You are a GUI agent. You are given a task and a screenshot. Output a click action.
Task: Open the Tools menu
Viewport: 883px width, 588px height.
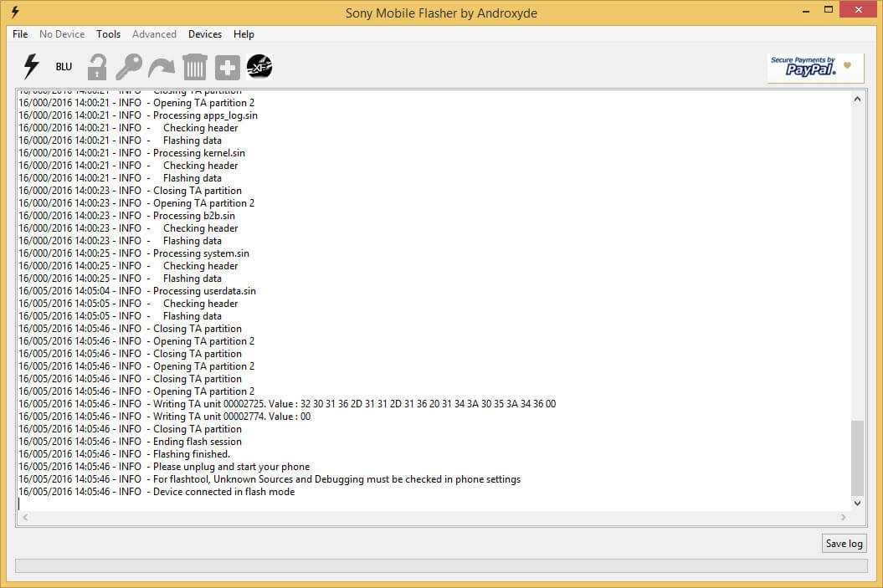108,34
